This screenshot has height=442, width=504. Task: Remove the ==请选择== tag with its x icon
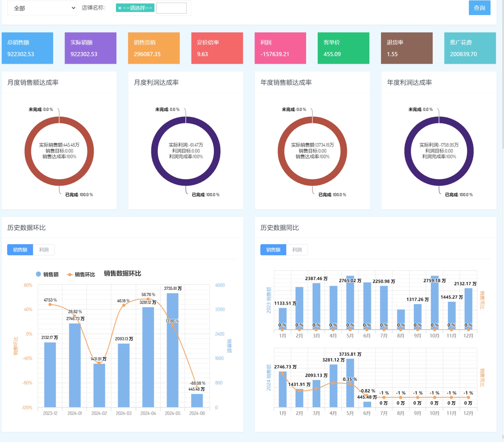pyautogui.click(x=120, y=8)
